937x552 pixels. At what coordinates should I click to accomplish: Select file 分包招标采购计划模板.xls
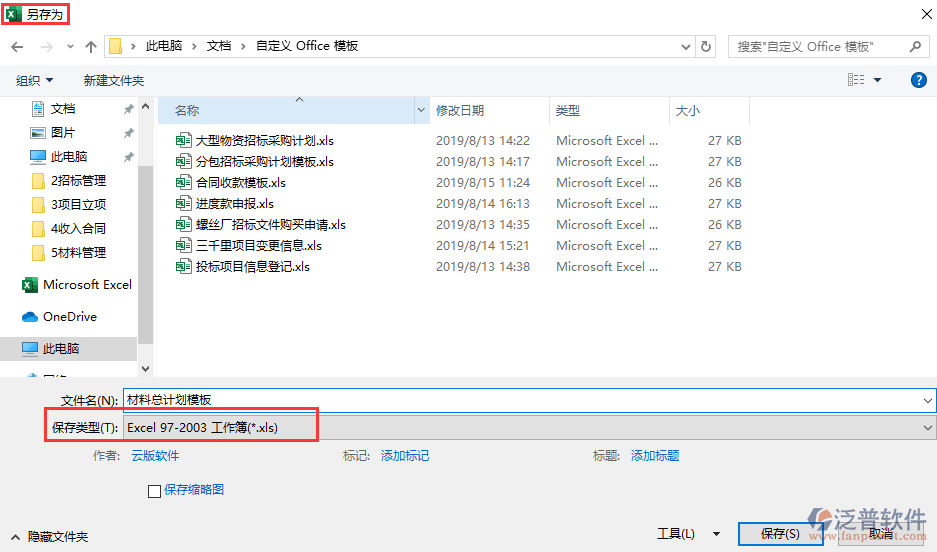[x=265, y=162]
